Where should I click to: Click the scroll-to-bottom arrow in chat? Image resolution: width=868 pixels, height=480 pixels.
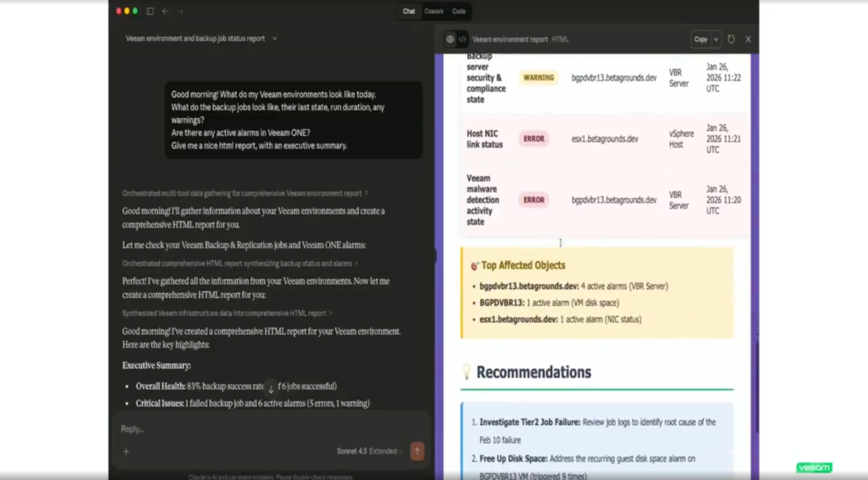click(x=271, y=389)
